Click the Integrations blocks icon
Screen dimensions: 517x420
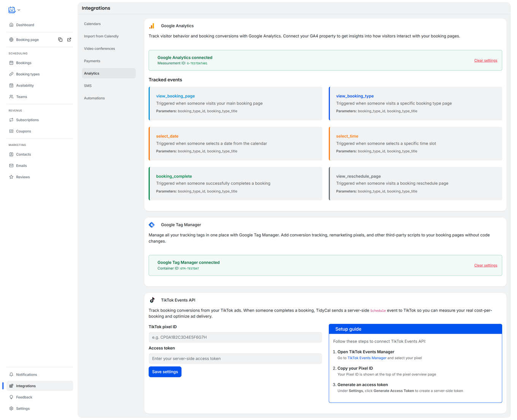11,386
